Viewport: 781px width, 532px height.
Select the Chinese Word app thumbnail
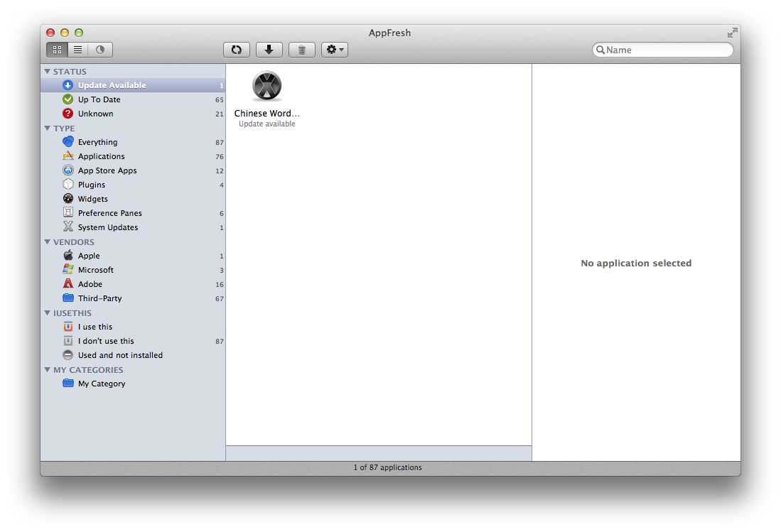click(x=267, y=86)
